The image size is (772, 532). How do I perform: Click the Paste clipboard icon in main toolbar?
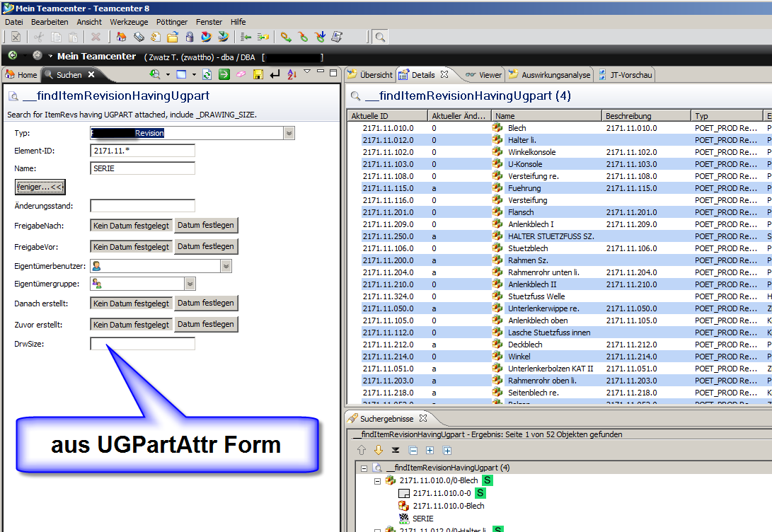click(x=74, y=37)
